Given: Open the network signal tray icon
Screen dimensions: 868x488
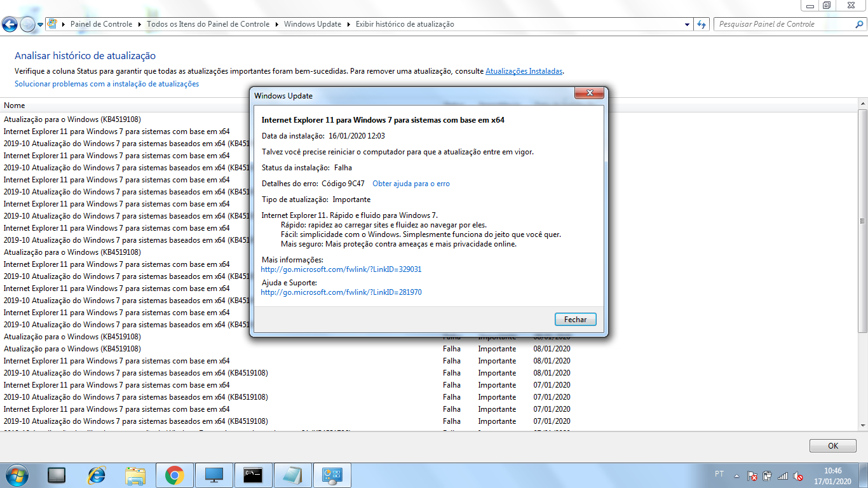Looking at the screenshot, I should (x=783, y=475).
